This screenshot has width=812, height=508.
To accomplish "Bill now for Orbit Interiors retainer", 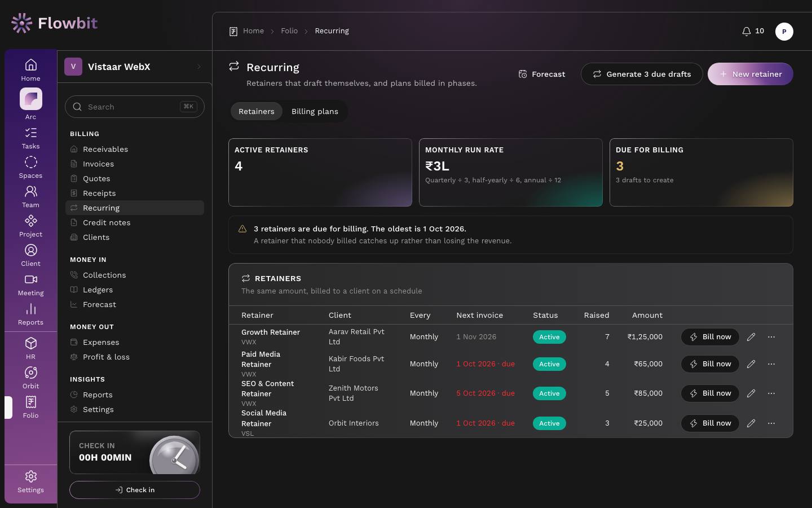I will click(x=710, y=423).
